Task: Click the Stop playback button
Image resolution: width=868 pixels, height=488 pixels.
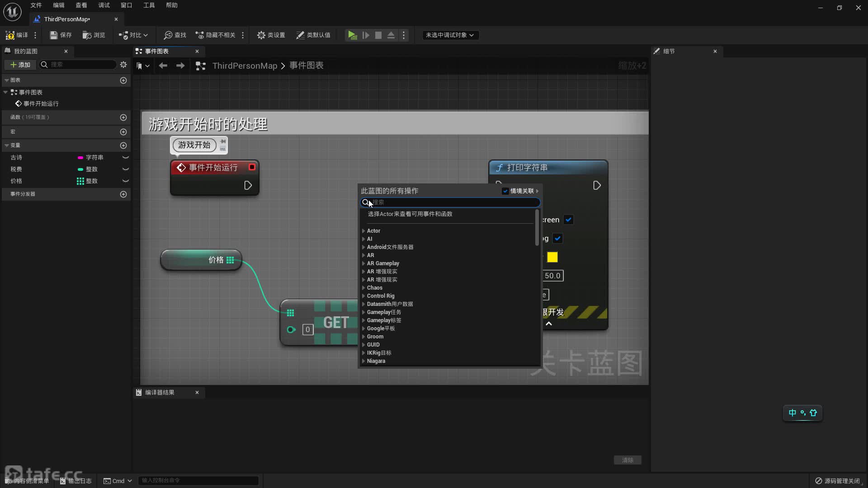Action: coord(378,35)
